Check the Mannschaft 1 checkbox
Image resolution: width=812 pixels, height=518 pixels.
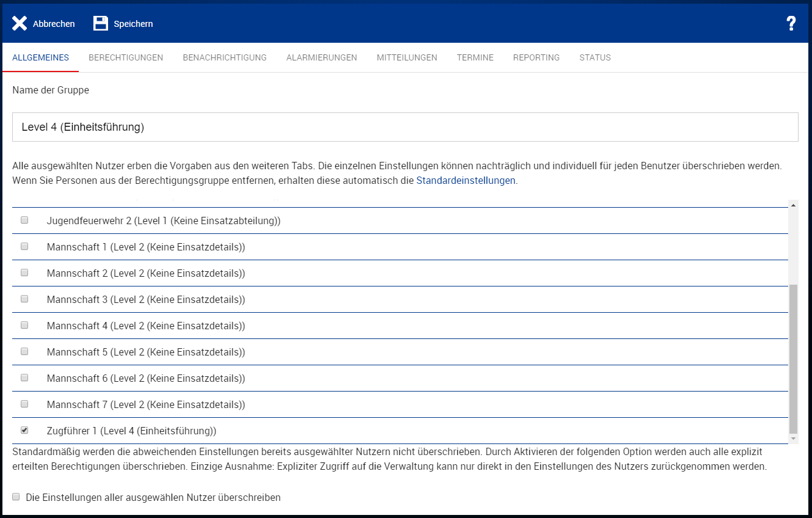24,247
